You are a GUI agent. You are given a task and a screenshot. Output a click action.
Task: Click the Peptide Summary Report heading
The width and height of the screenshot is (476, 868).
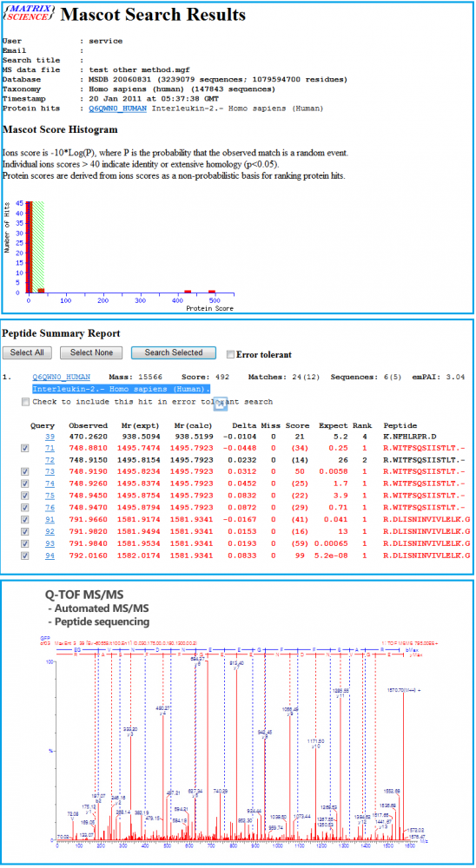61,334
